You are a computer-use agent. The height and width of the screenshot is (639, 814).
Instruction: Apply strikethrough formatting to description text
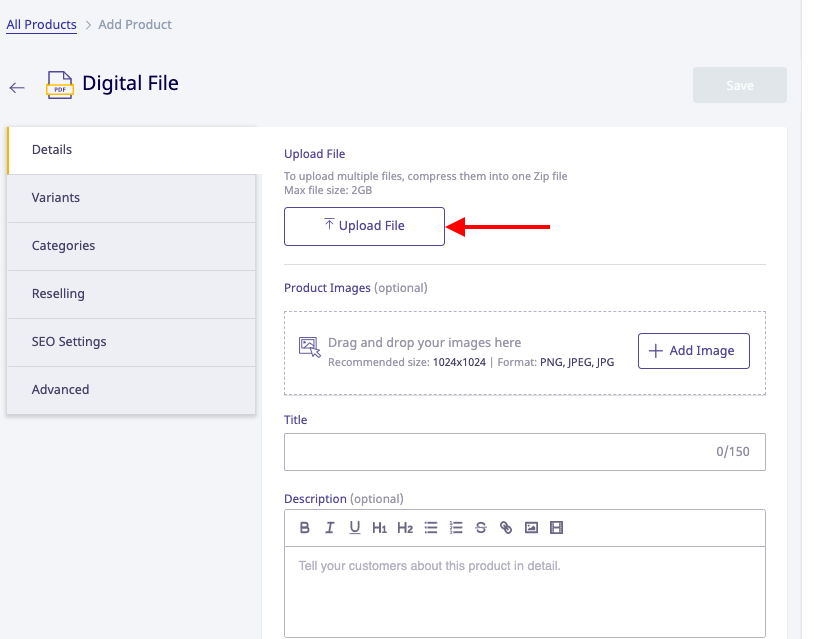click(481, 527)
